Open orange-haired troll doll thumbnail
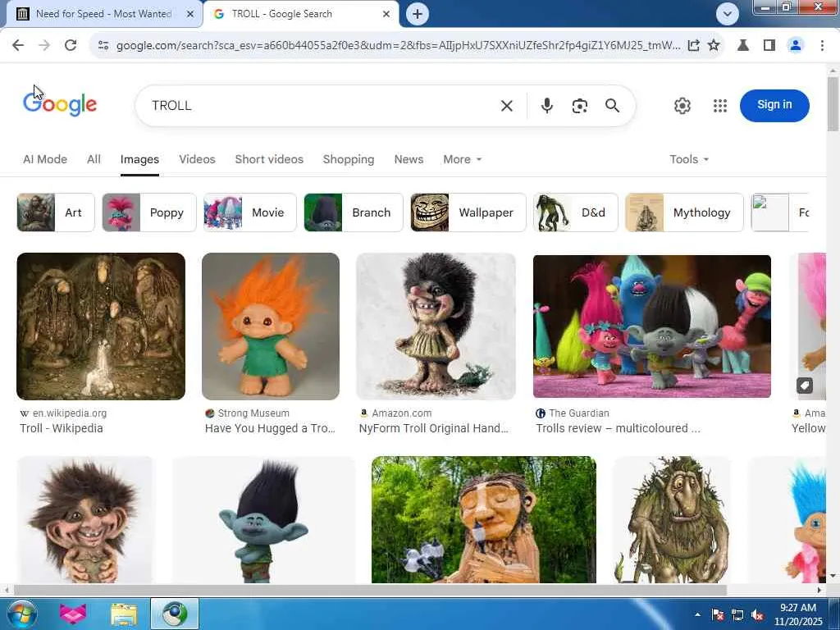This screenshot has width=840, height=630. pos(271,326)
